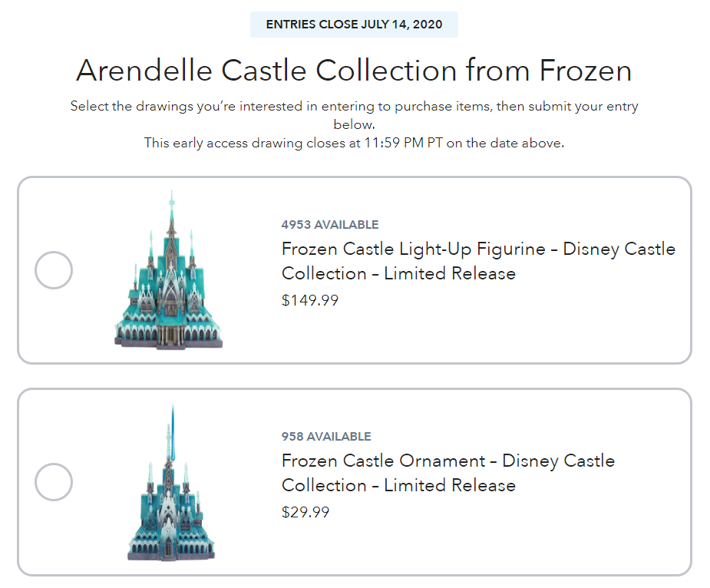The height and width of the screenshot is (588, 710).
Task: Click 'Limited Release' in the ornament title
Action: (450, 485)
